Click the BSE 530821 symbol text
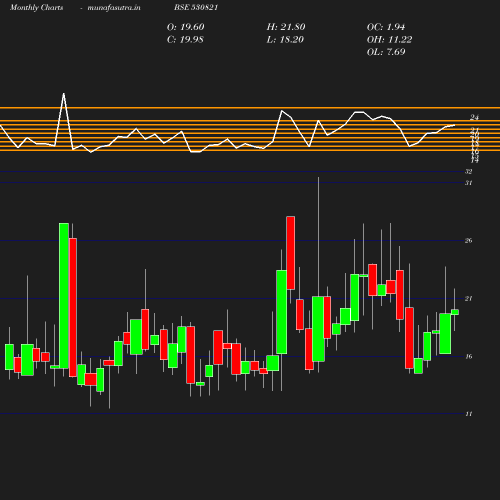 coord(196,7)
